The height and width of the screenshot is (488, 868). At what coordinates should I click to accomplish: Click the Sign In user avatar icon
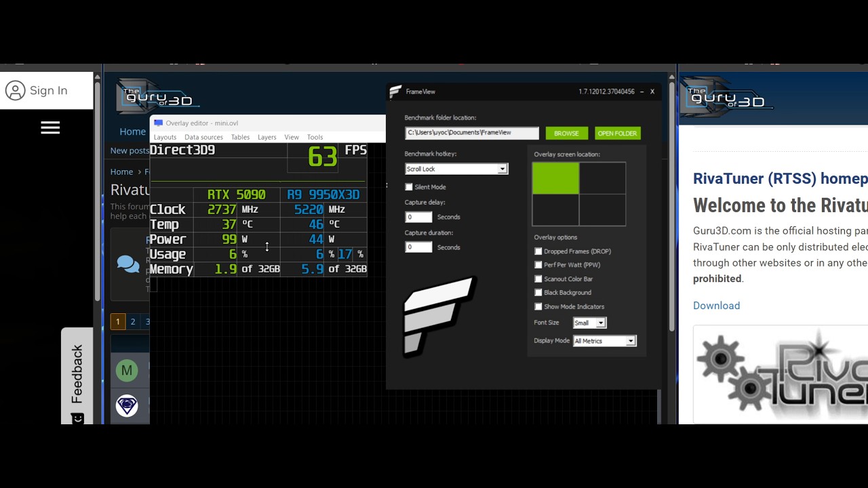coord(15,90)
